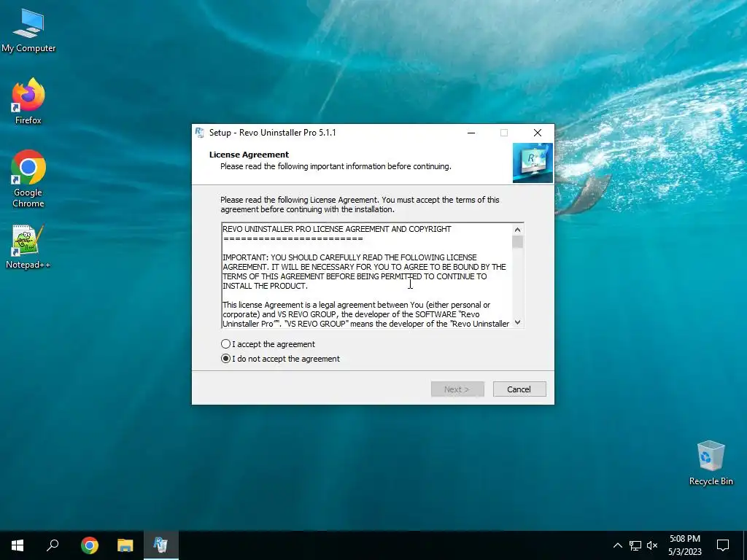Click the License Agreement heading
The image size is (747, 560).
[249, 155]
